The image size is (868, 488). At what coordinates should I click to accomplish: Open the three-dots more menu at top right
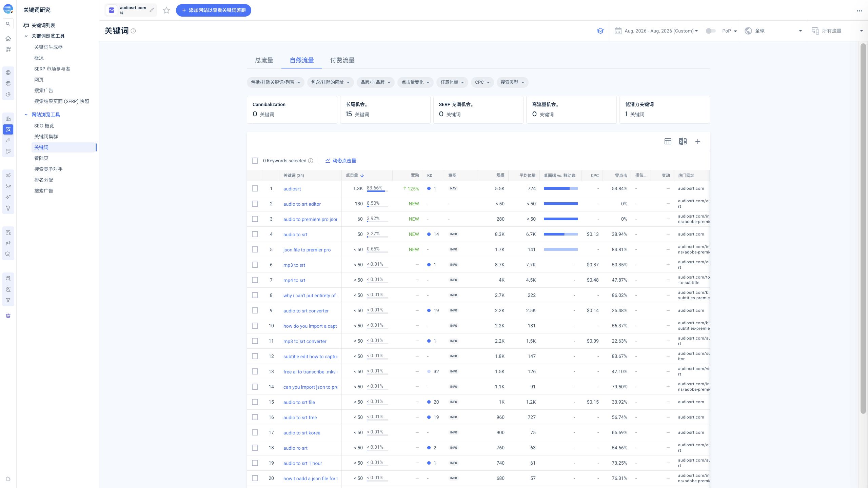click(859, 11)
